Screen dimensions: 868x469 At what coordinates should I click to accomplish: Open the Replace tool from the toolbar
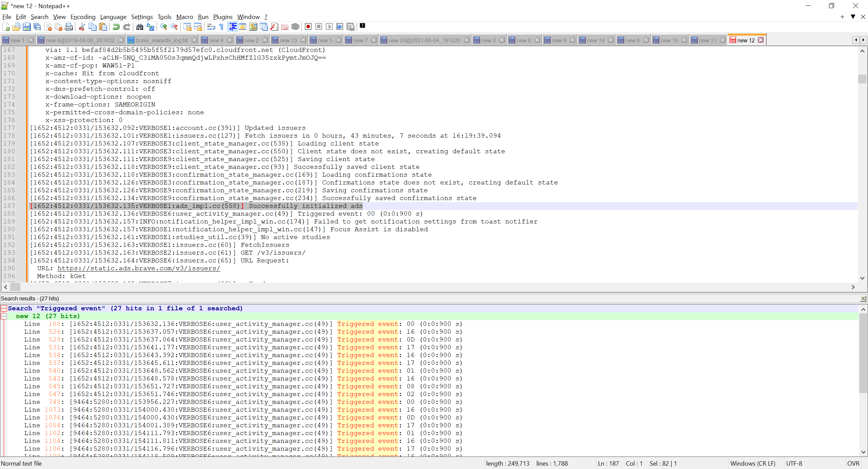click(x=150, y=27)
